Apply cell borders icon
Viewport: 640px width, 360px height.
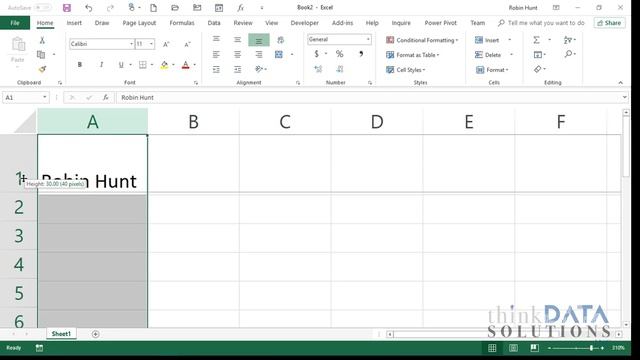pos(142,64)
